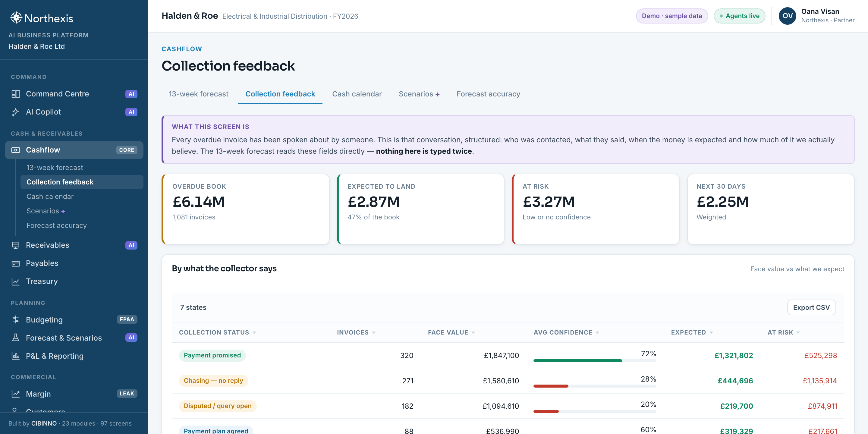Screen dimensions: 868x434
Task: Sort by Expected column arrow
Action: [x=711, y=332]
